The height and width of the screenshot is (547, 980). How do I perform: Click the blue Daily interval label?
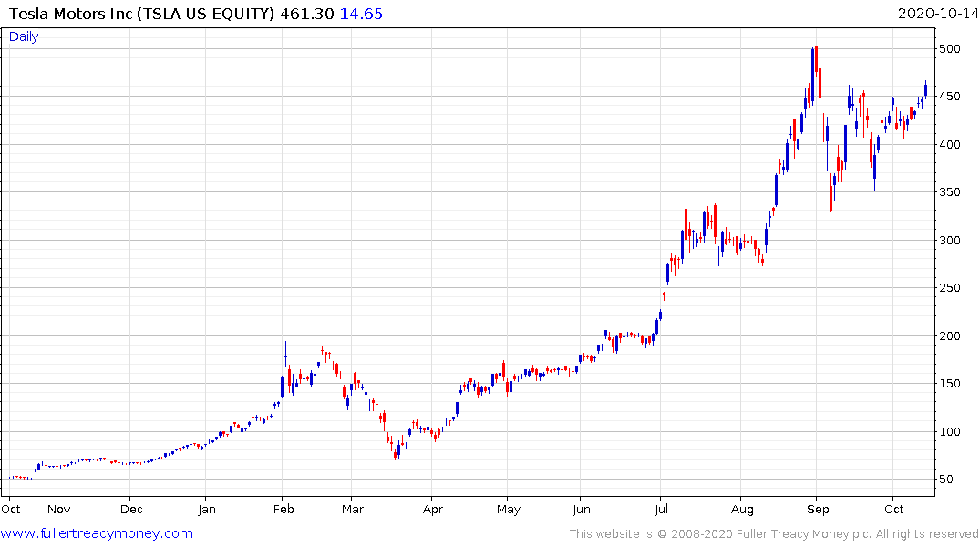click(x=24, y=36)
